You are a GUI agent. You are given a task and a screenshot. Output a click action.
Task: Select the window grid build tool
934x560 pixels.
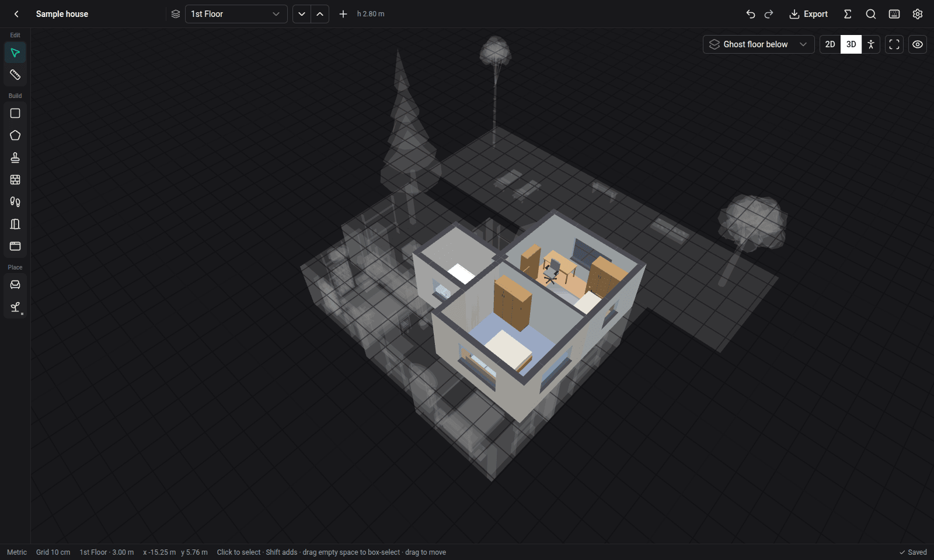point(15,180)
